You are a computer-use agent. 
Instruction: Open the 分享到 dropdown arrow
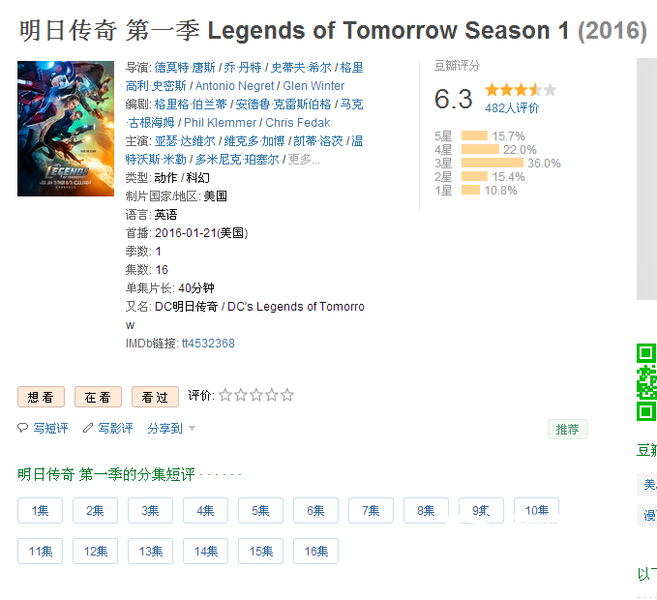tap(192, 428)
